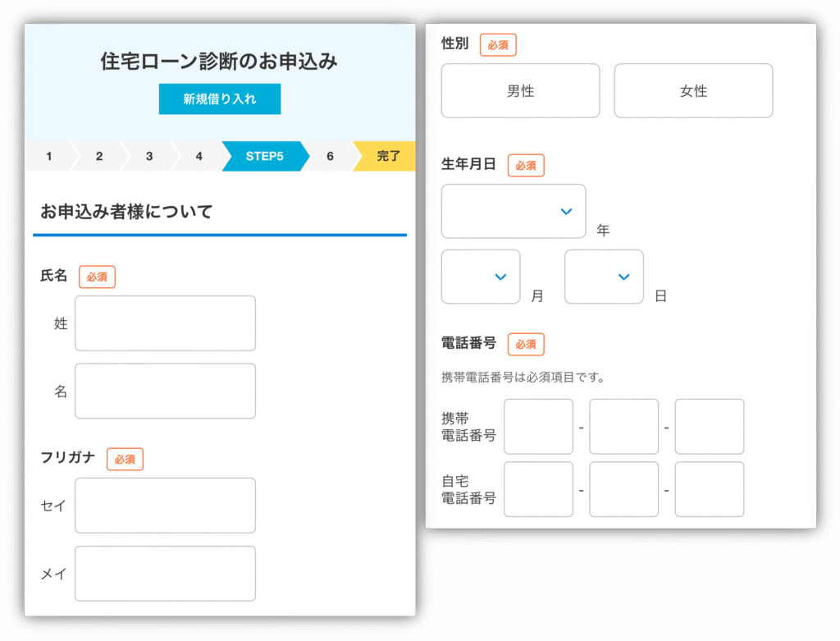Click the 携帯電話番号は必須項目です note

click(x=523, y=378)
